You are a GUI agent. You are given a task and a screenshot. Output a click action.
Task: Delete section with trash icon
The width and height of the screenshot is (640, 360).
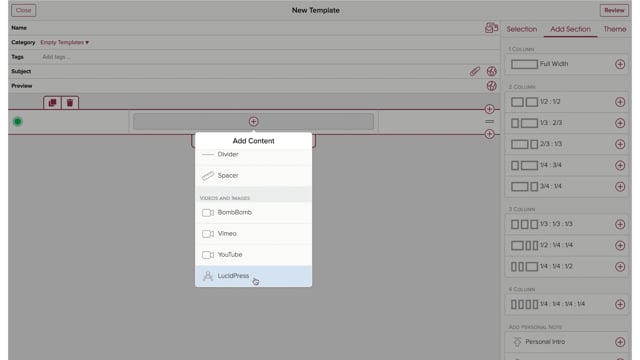pyautogui.click(x=70, y=103)
